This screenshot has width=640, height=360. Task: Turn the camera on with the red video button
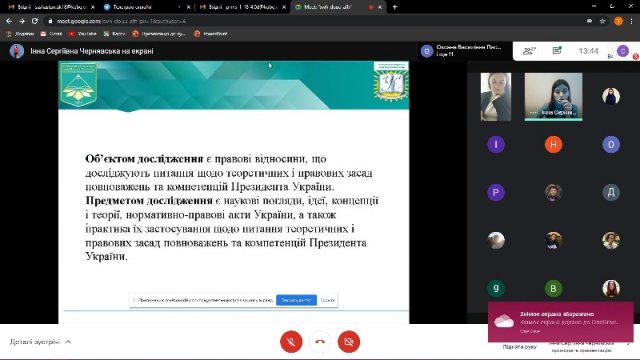pos(349,341)
